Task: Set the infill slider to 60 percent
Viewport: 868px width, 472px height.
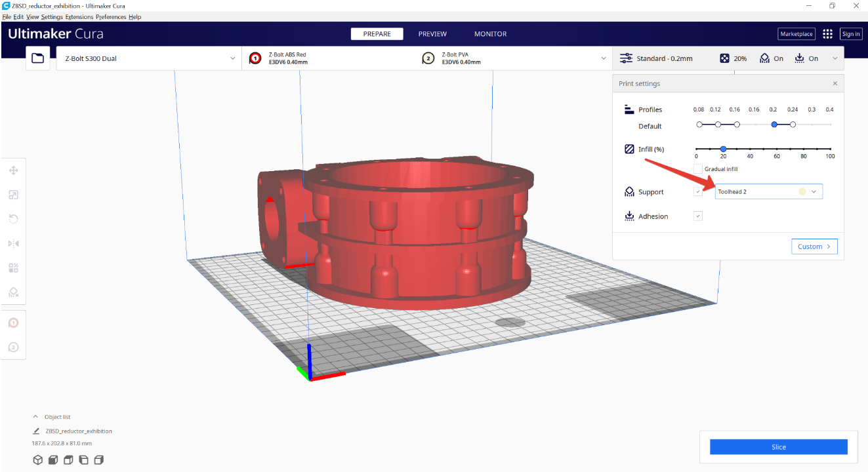Action: 777,149
